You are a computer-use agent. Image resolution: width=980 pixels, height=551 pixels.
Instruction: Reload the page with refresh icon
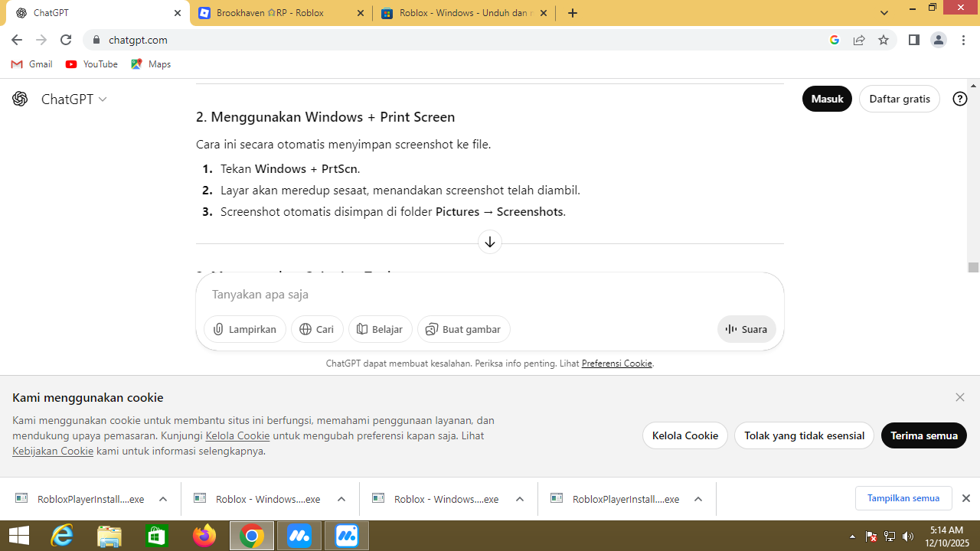click(66, 40)
